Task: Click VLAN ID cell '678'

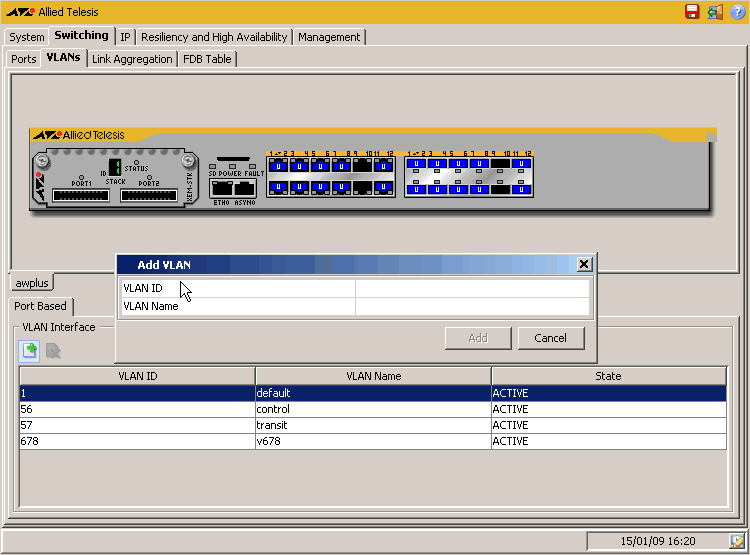Action: [137, 441]
